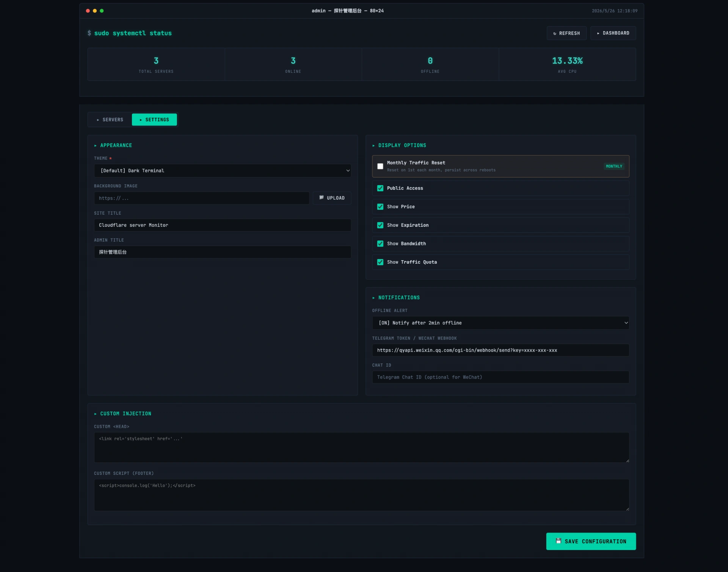Toggle the Show Expiration checkbox
Image resolution: width=728 pixels, height=572 pixels.
[380, 225]
